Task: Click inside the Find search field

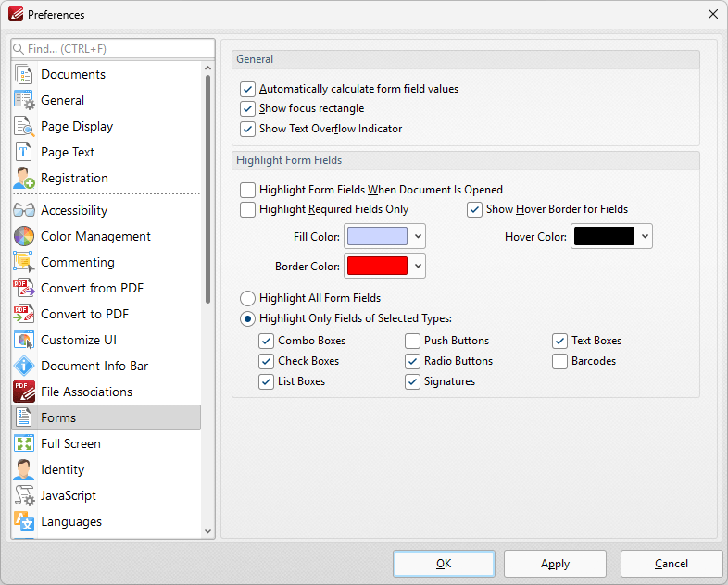Action: (x=113, y=49)
